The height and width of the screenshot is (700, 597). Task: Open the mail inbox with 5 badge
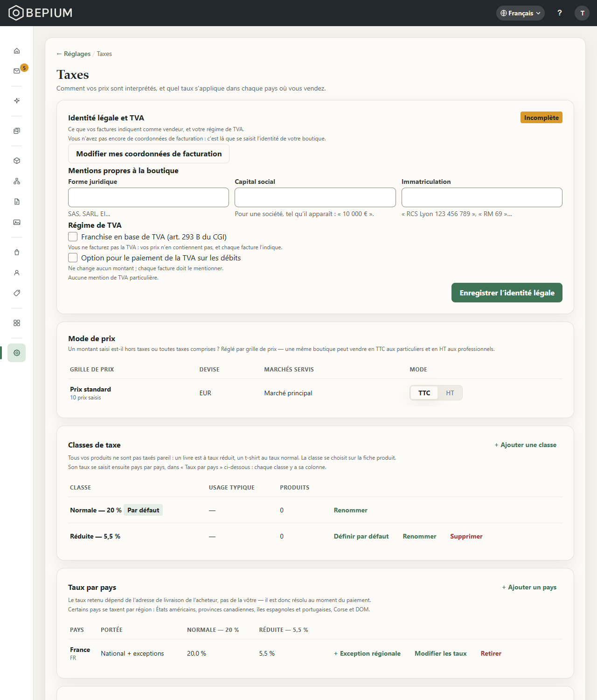tap(17, 71)
